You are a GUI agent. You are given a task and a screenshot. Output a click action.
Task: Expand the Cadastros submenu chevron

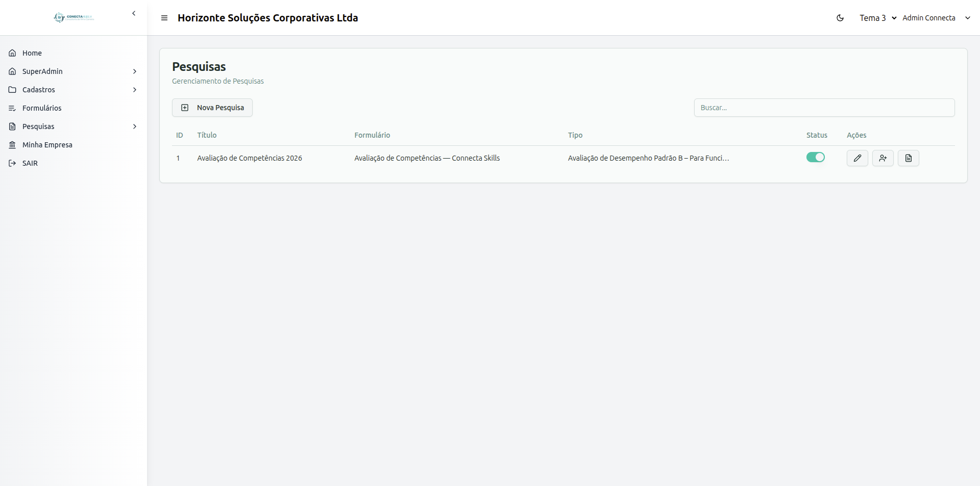[x=135, y=90]
